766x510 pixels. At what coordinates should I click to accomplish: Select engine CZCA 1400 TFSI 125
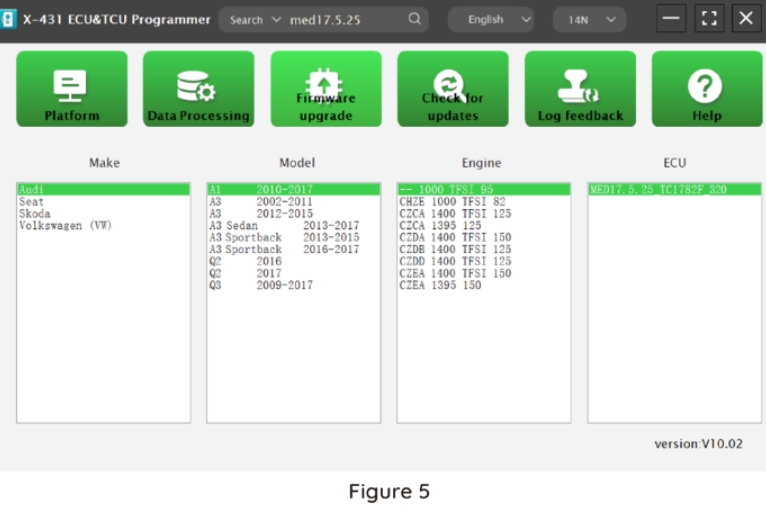(484, 213)
